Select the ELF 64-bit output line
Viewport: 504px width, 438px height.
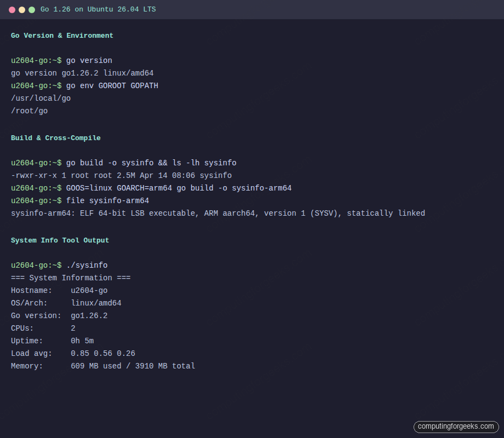[219, 213]
